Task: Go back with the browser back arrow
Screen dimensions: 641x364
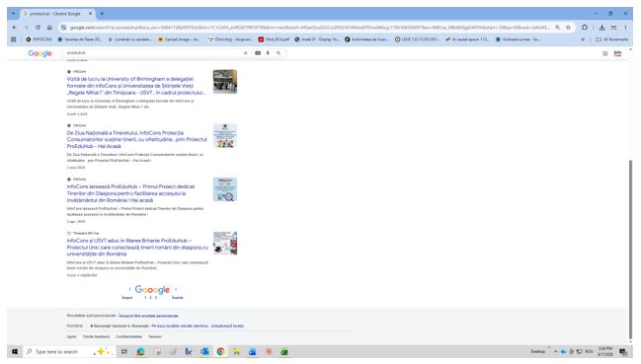Action: point(14,28)
